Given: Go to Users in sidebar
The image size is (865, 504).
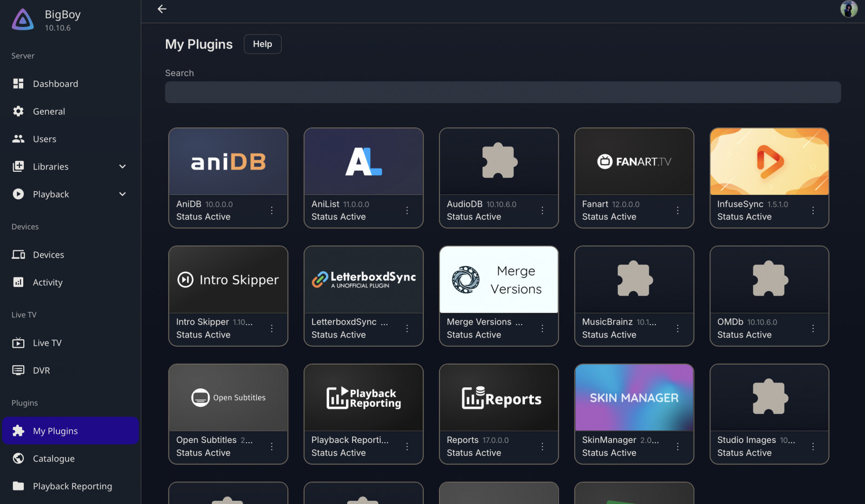Looking at the screenshot, I should click(x=44, y=139).
